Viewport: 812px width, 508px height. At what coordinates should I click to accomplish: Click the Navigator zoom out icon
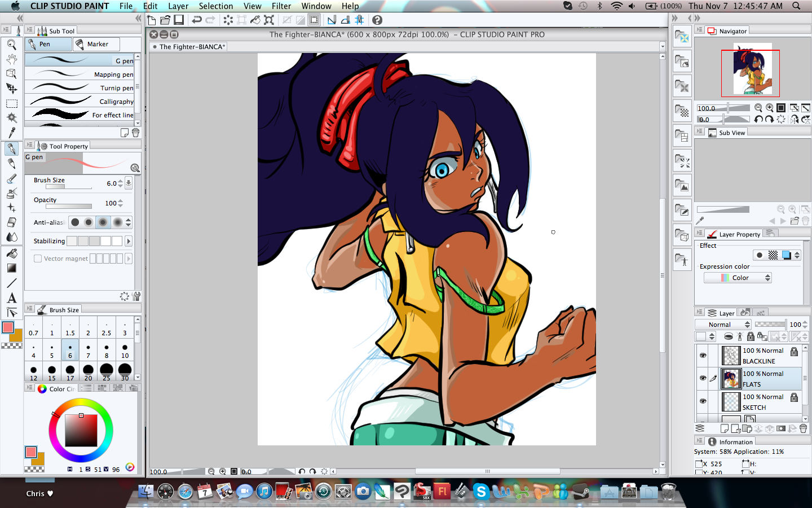click(758, 108)
